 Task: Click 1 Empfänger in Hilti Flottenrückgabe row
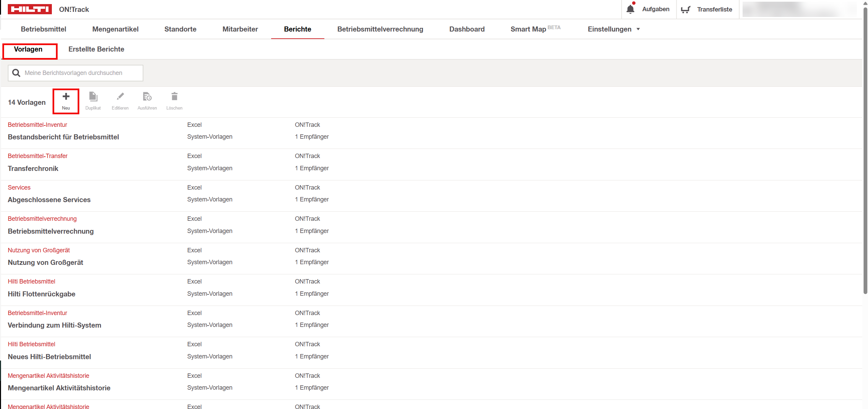tap(312, 294)
